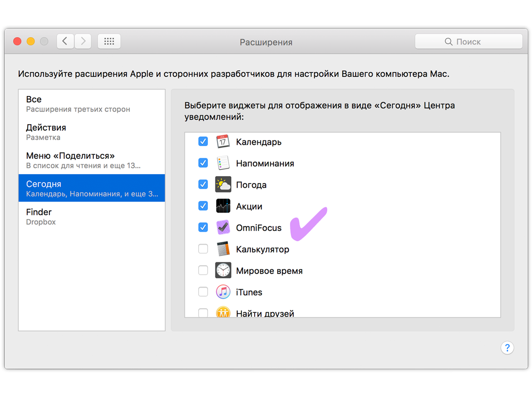The height and width of the screenshot is (415, 532).
Task: Select the Все category in sidebar
Action: tap(92, 104)
